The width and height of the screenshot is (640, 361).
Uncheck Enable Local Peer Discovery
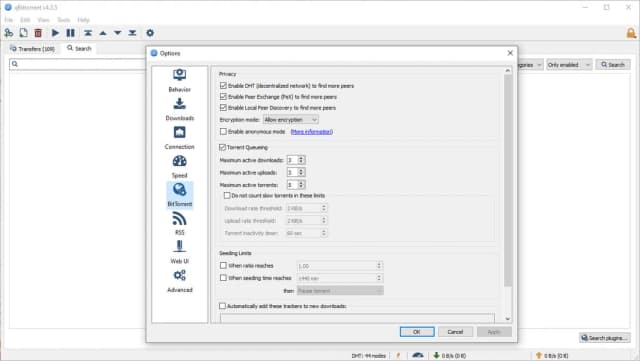pos(223,107)
